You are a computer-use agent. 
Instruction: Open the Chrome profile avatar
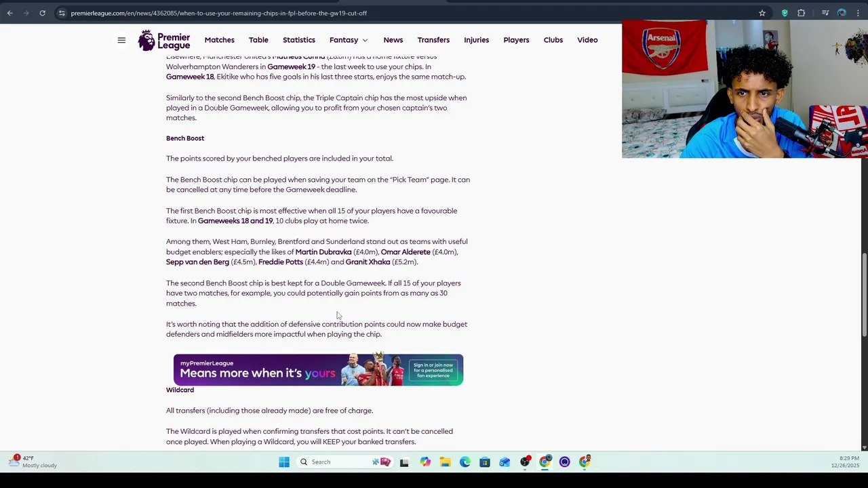pos(842,13)
